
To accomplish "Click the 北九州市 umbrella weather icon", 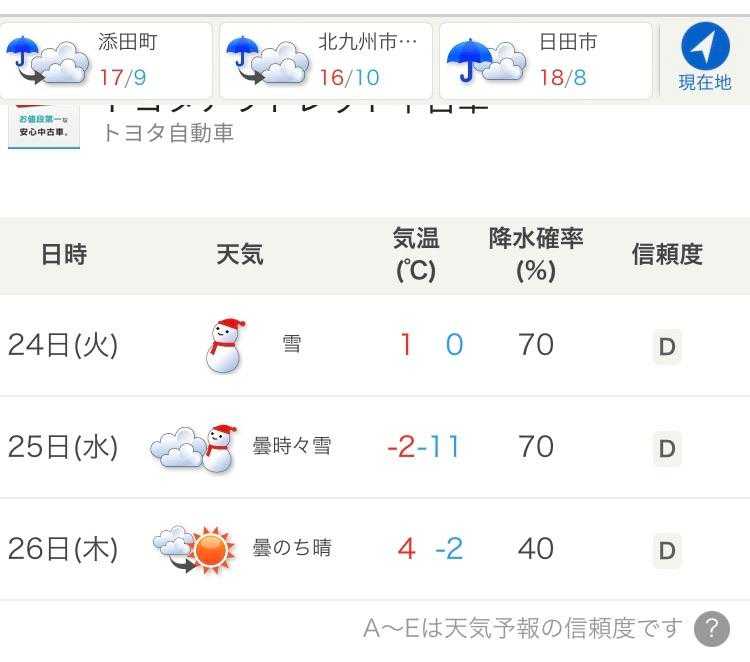I will coord(267,62).
